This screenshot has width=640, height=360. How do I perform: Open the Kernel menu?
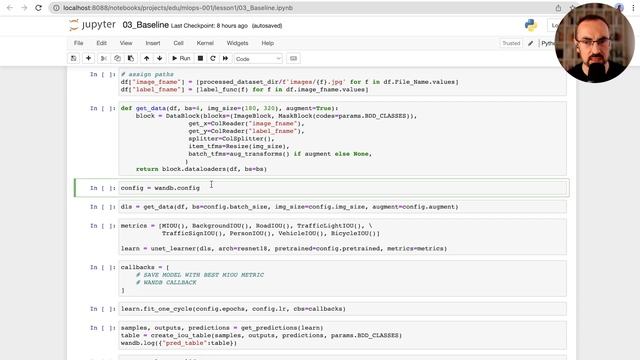pos(205,43)
